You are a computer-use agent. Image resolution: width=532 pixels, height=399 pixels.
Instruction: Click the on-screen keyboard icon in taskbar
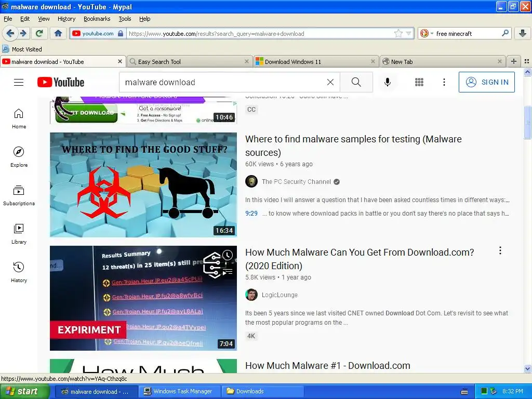click(x=464, y=392)
